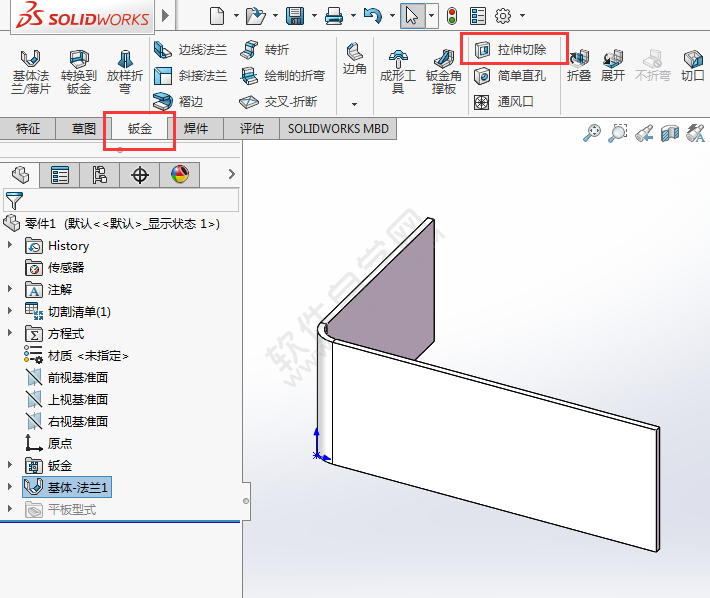Screen dimensions: 710x598
Task: Select 原点 (Origin) in feature tree
Action: 49,443
